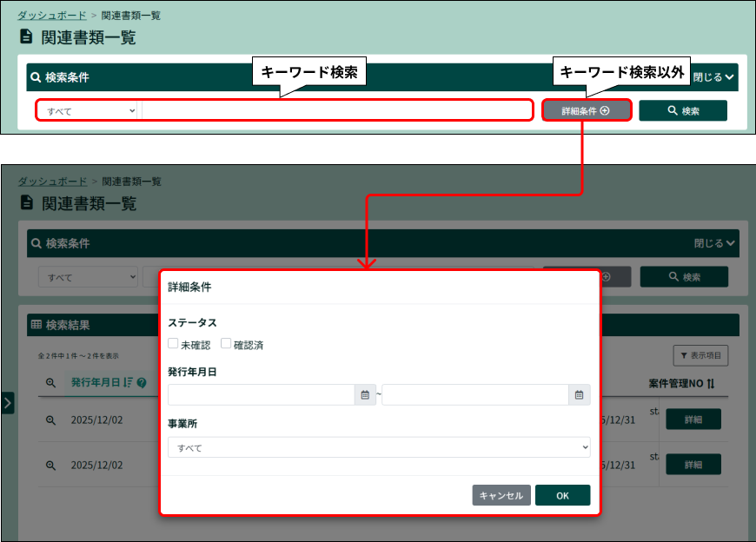Screen dimensions: 756x542
Task: Follow the ダッシュボード breadcrumb link in lower screen
Action: 52,182
